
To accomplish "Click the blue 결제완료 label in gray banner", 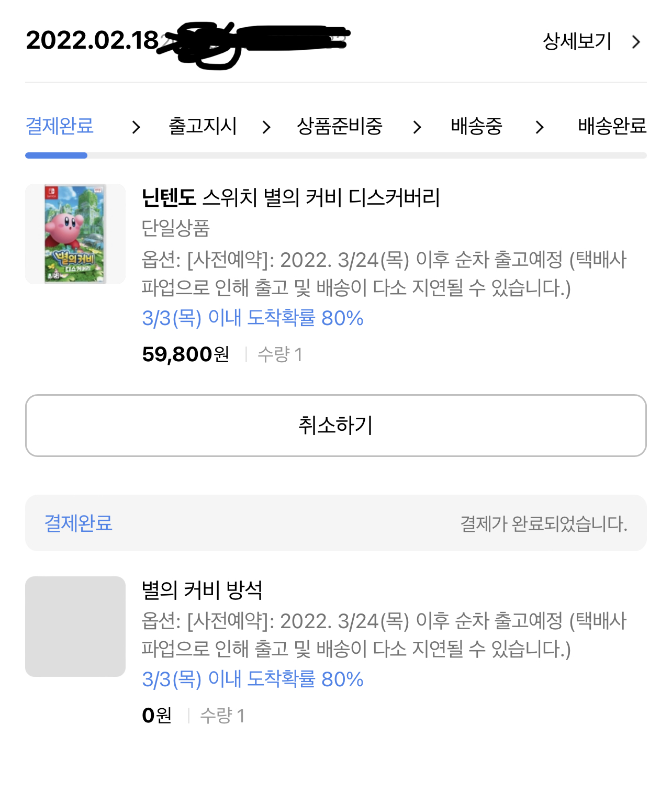I will [79, 523].
